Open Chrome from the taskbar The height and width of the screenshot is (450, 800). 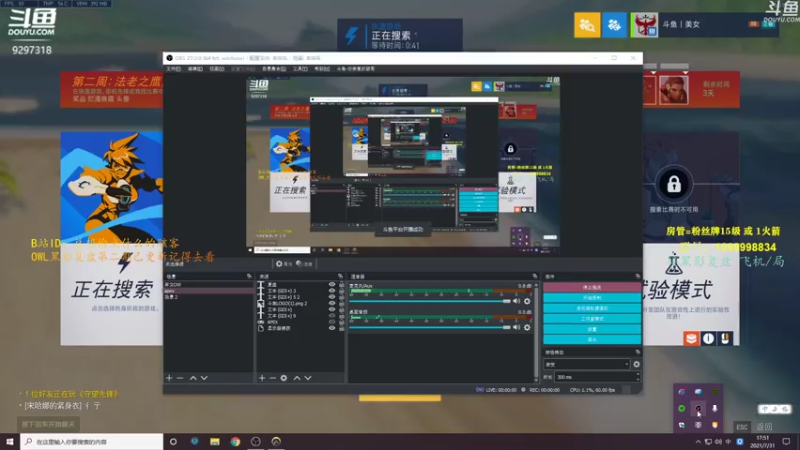[235, 441]
